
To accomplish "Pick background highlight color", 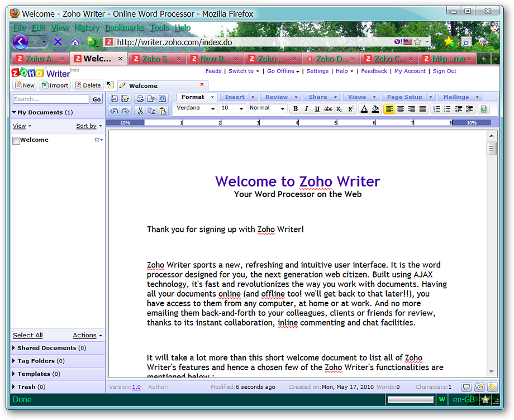I will click(x=375, y=109).
